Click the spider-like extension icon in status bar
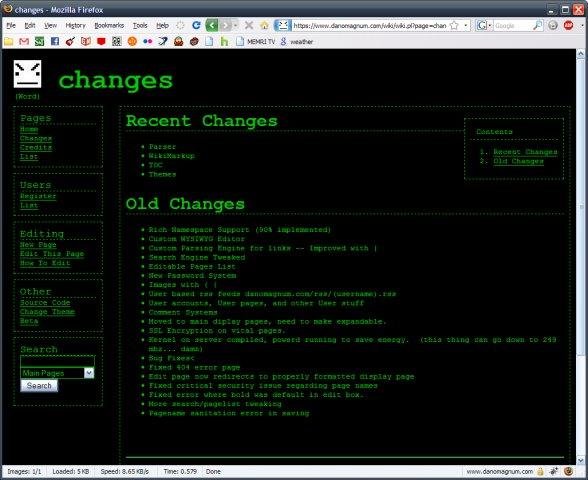The image size is (588, 480). [554, 471]
